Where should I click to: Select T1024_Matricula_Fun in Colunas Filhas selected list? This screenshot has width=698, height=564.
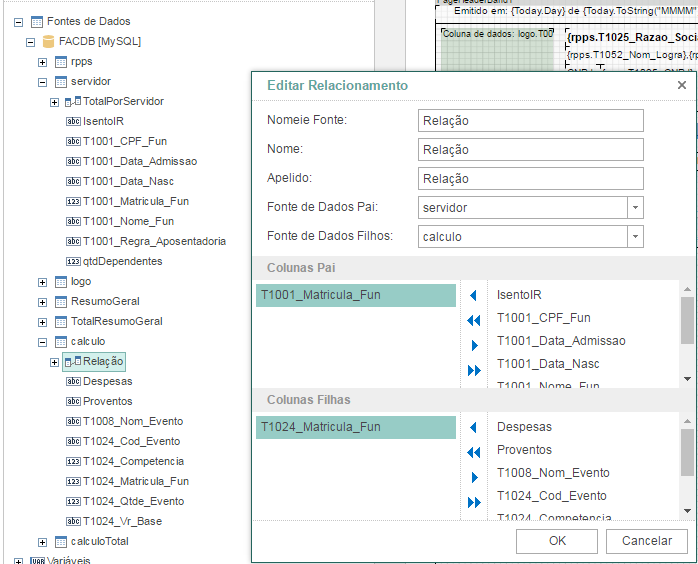click(356, 427)
